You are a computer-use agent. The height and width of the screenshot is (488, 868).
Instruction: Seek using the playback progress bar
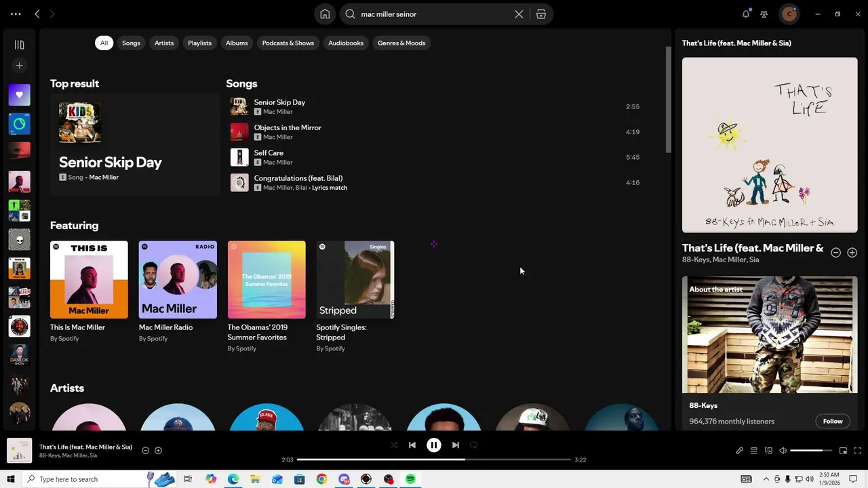[x=434, y=460]
